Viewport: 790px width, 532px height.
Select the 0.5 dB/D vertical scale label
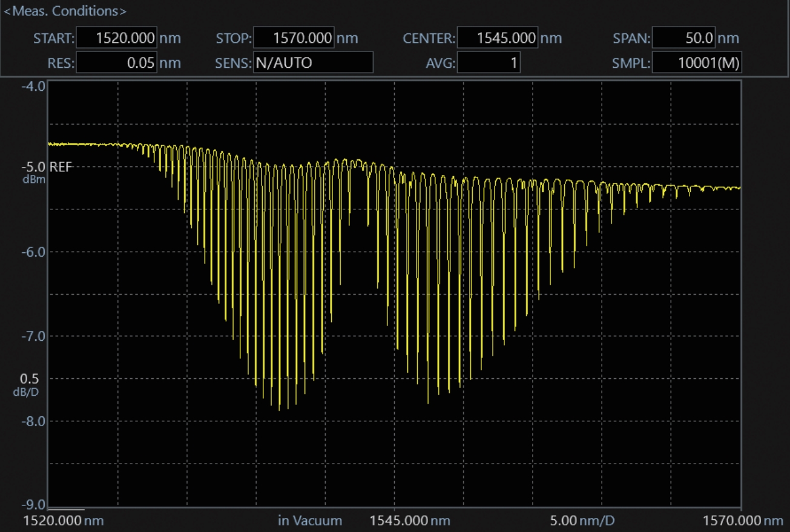point(29,379)
